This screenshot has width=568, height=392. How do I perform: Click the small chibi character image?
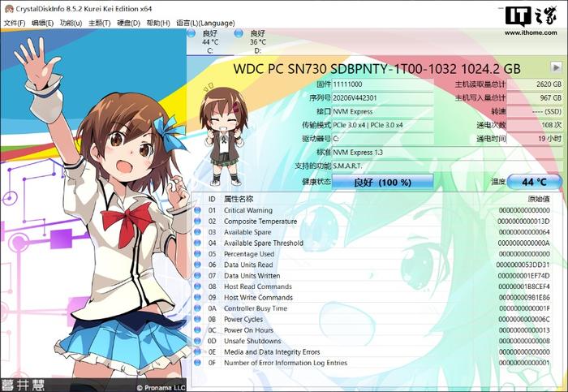coord(223,134)
